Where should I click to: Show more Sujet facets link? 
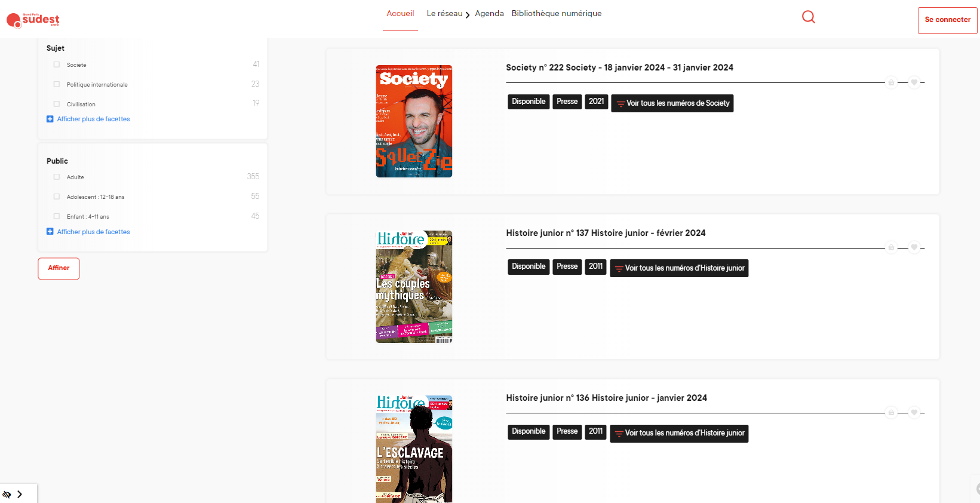93,119
